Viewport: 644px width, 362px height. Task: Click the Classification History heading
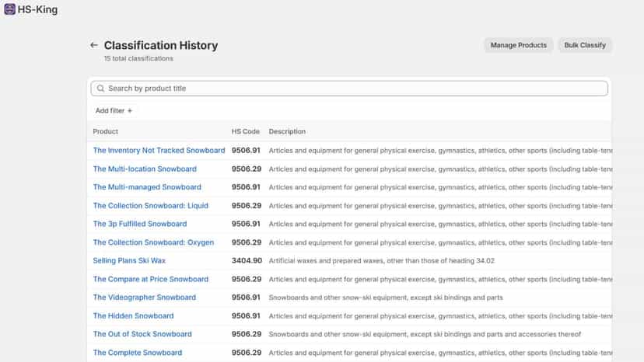[x=160, y=45]
